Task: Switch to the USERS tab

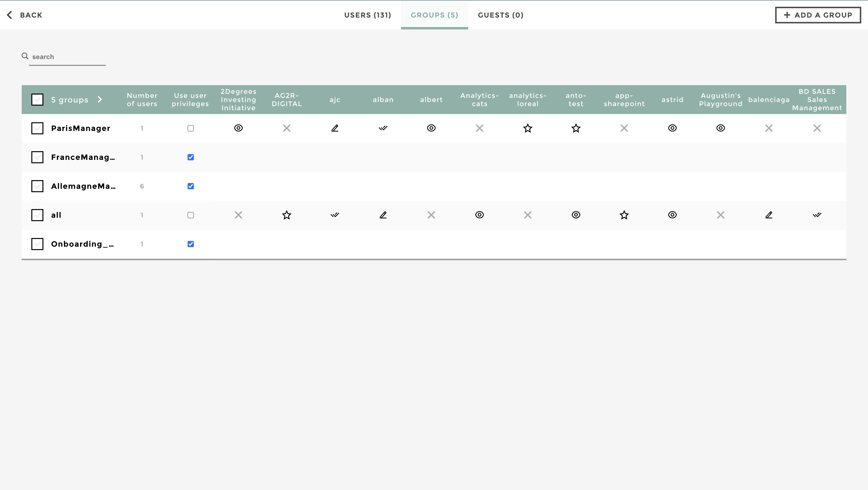Action: click(x=367, y=15)
